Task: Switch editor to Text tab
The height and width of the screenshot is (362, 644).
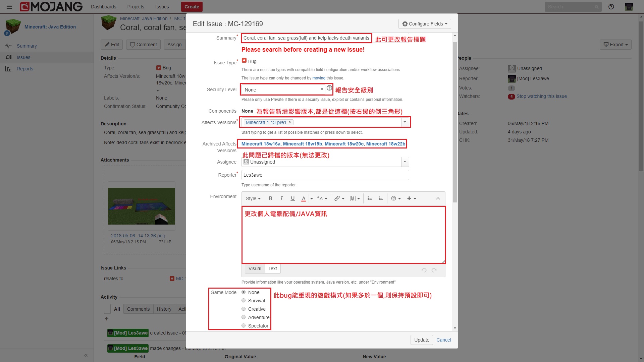Action: (273, 268)
